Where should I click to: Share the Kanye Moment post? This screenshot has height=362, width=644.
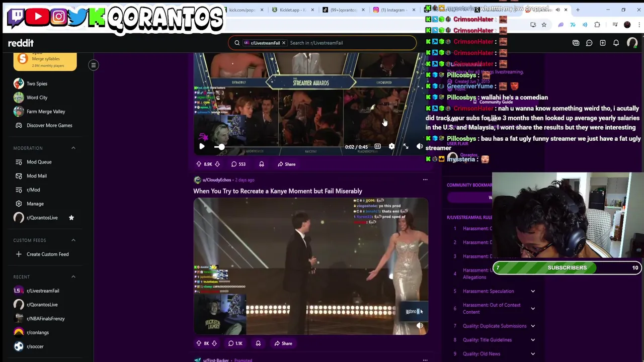pyautogui.click(x=283, y=343)
